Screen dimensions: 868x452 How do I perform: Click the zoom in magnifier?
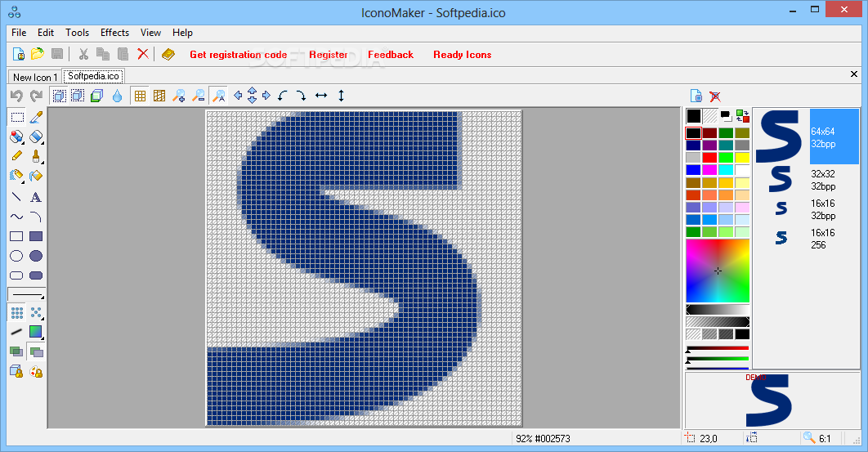pos(179,96)
